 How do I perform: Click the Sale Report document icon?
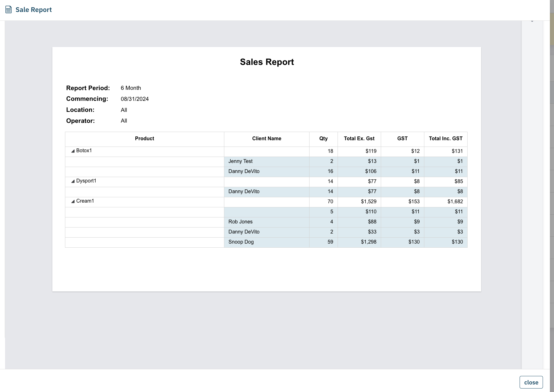pyautogui.click(x=9, y=10)
